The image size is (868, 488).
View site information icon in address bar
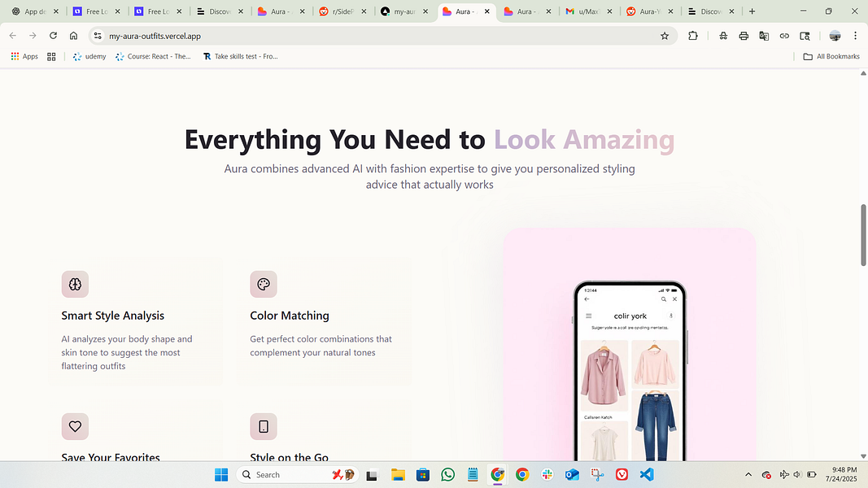coord(98,36)
